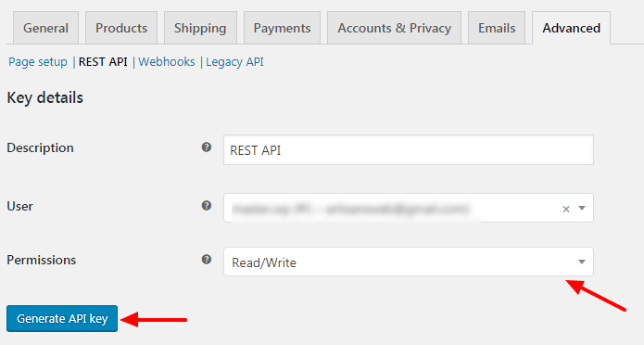The image size is (644, 345).
Task: Open the Permissions Read/Write dropdown
Action: point(409,262)
